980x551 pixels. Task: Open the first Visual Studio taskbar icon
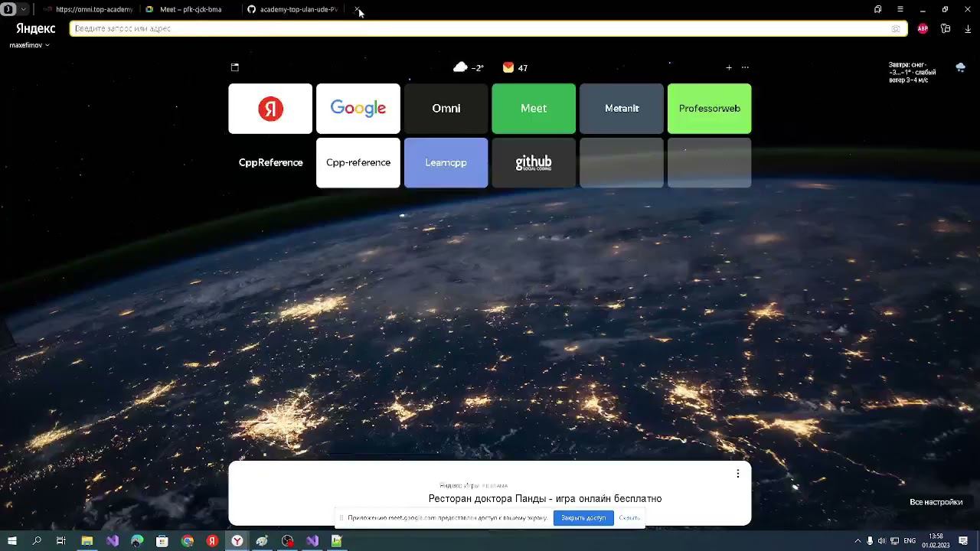point(113,541)
